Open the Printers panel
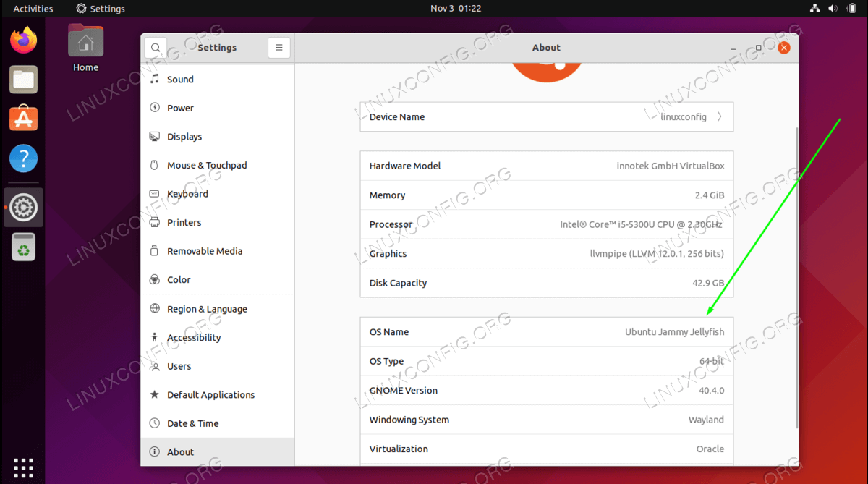This screenshot has height=484, width=868. (218, 222)
